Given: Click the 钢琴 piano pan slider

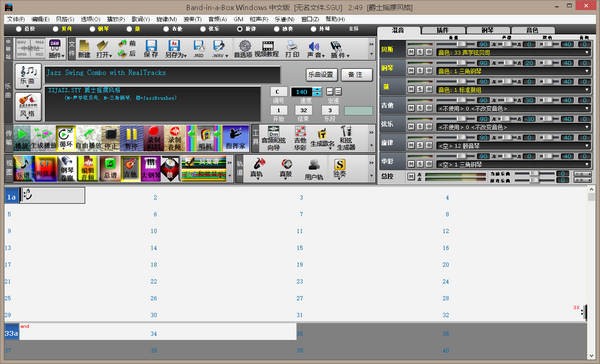Looking at the screenshot, I should (507, 63).
